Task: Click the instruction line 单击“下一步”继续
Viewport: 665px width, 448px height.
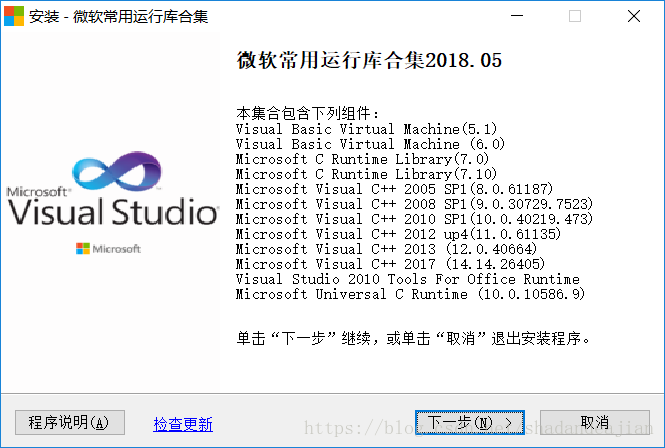Action: (413, 339)
